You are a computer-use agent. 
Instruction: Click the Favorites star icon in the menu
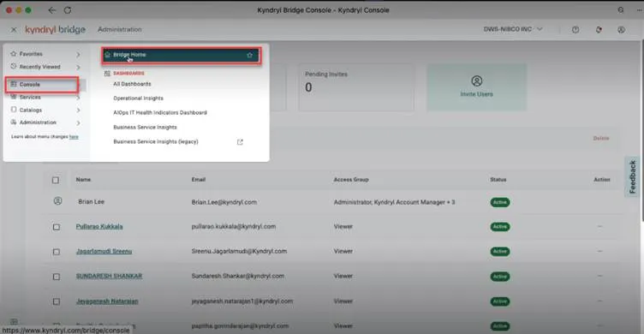14,54
